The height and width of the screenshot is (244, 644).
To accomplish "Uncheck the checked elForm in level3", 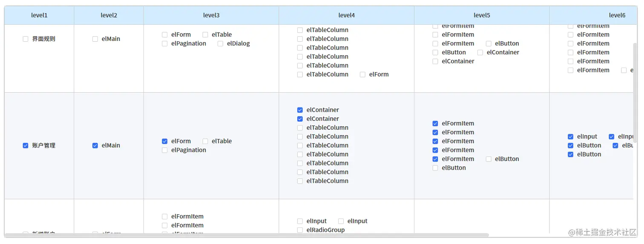I will click(165, 142).
